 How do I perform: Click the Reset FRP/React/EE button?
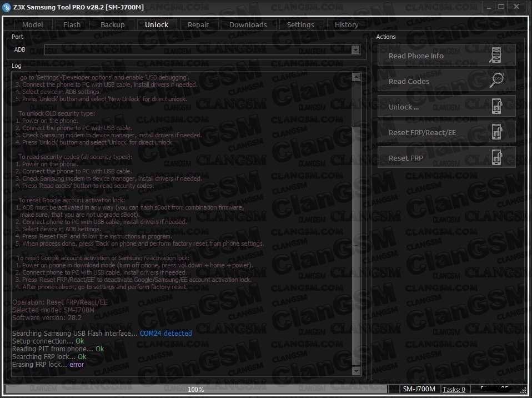446,132
